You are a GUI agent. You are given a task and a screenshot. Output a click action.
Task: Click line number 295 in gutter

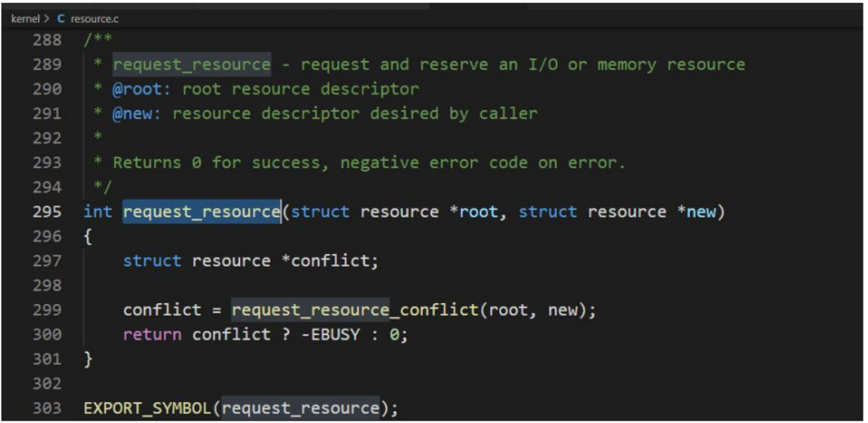(46, 212)
